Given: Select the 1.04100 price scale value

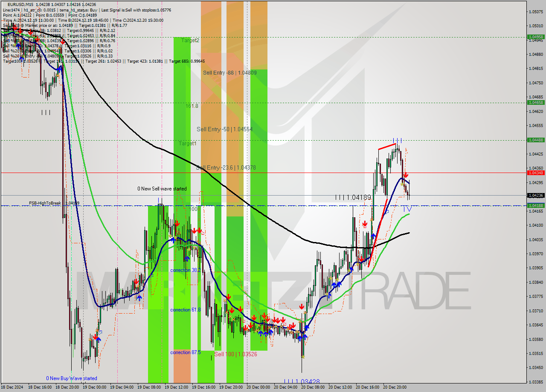Looking at the screenshot, I should (x=536, y=225).
